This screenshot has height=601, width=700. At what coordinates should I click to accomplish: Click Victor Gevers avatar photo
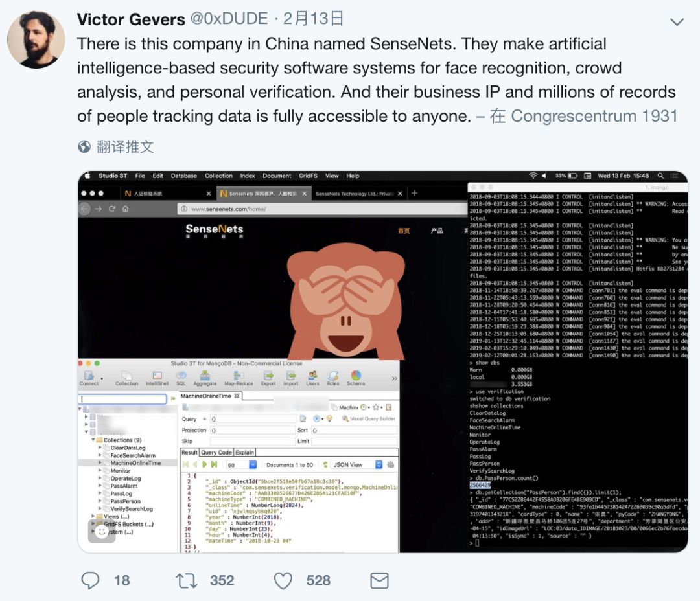click(x=36, y=40)
